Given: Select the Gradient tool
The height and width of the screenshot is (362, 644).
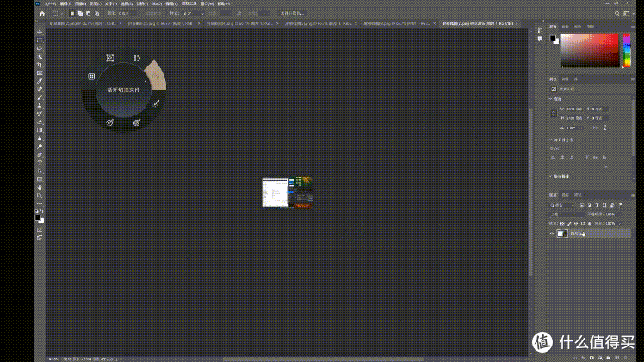Looking at the screenshot, I should tap(40, 130).
